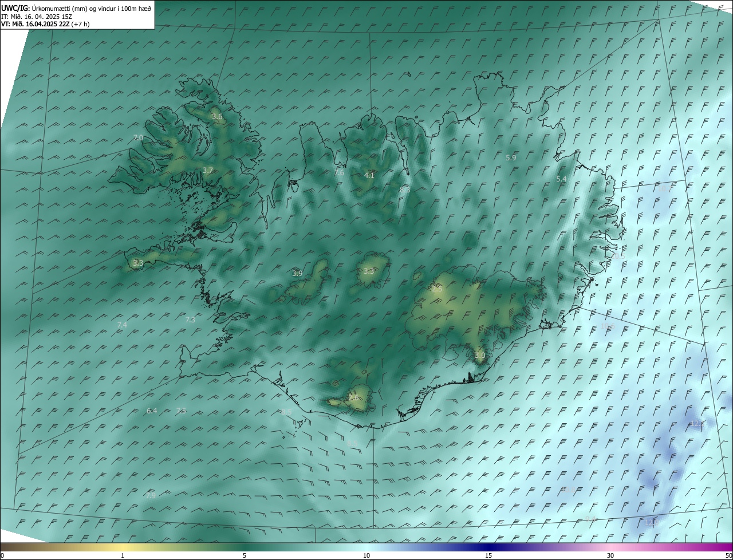Select the 2.5 value label on the glacier
This screenshot has width=733, height=560.
coord(437,289)
